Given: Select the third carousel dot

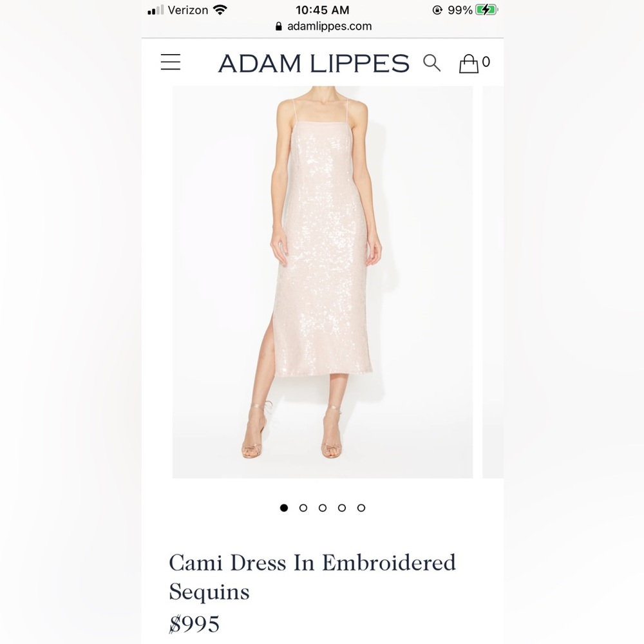Looking at the screenshot, I should point(323,507).
